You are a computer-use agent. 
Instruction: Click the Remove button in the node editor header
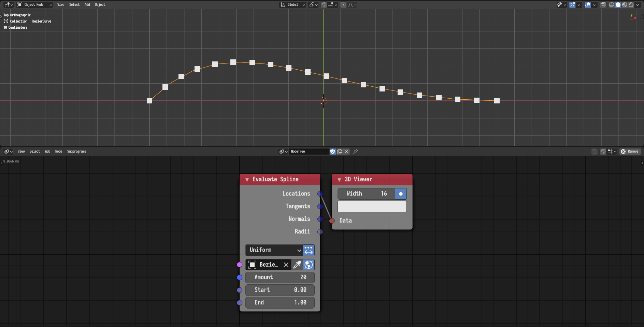(x=630, y=152)
